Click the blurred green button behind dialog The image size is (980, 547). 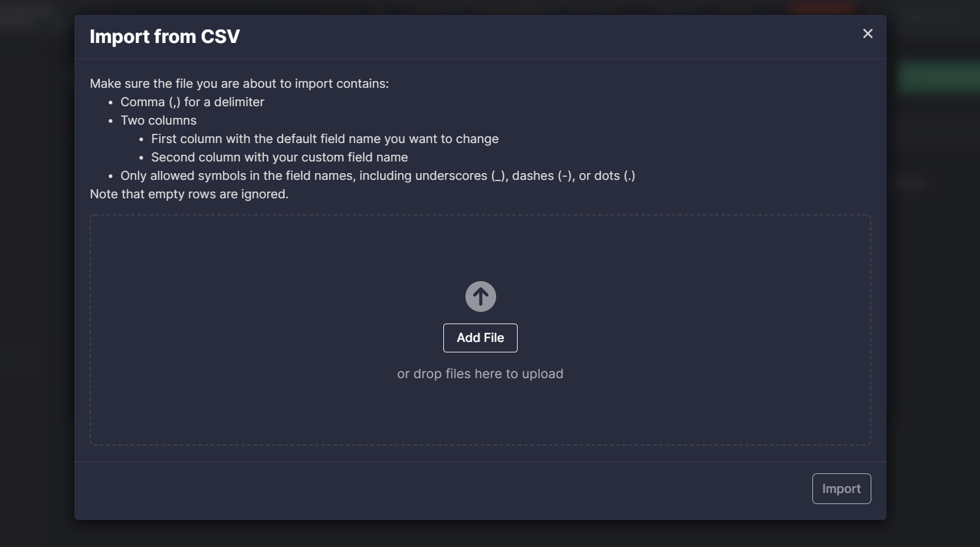coord(939,77)
